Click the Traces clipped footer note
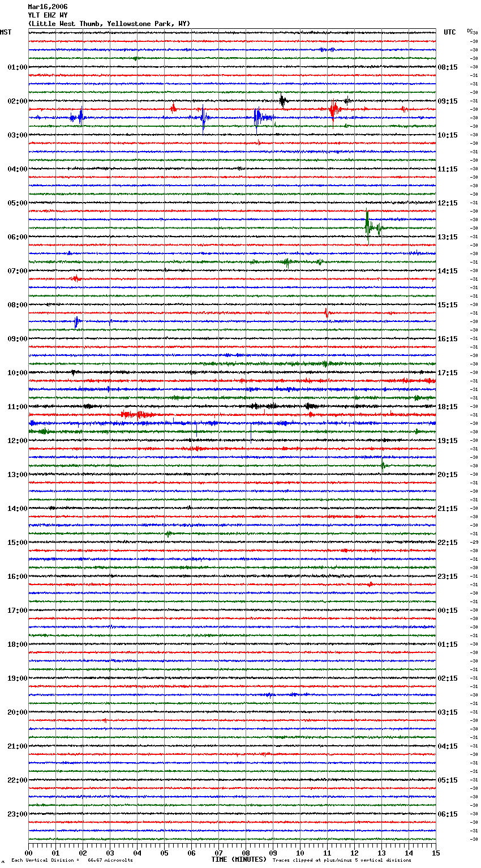This screenshot has height=868, width=481. pos(342,860)
